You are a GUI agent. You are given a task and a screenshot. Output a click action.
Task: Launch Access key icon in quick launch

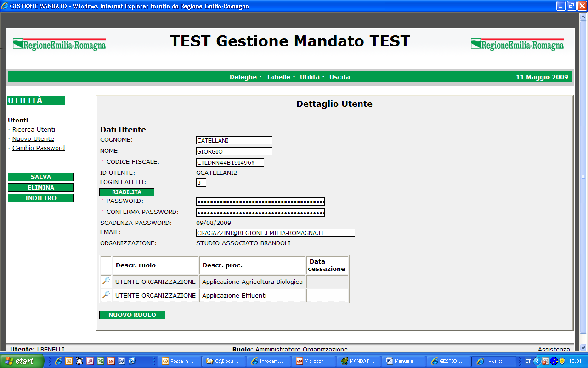pyautogui.click(x=90, y=361)
